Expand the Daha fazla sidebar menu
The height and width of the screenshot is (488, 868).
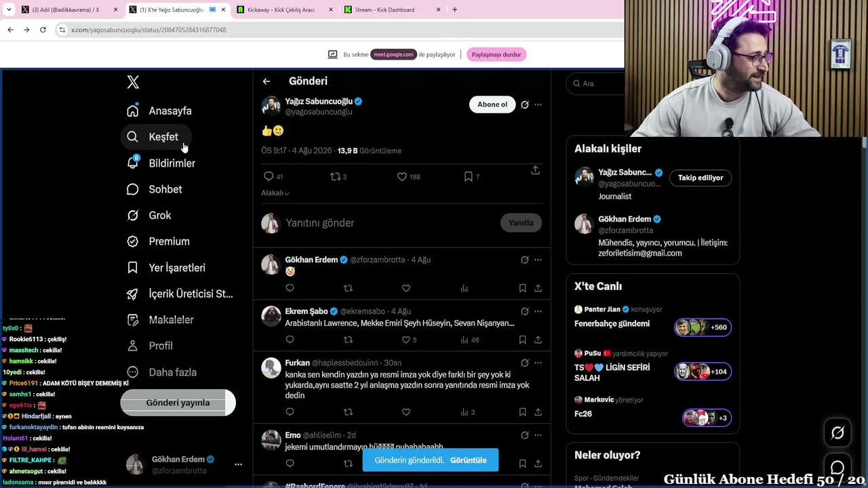coord(162,372)
